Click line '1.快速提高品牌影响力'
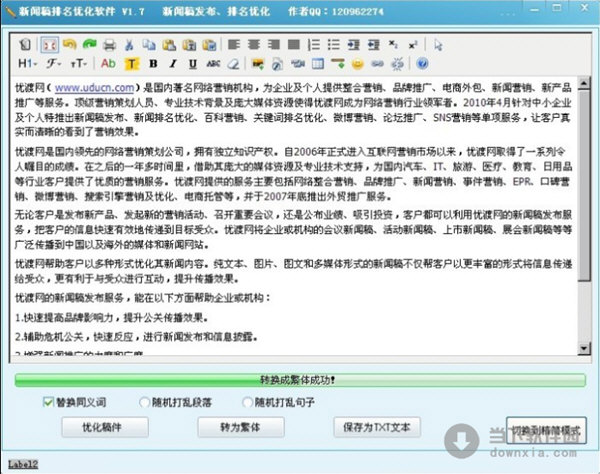The width and height of the screenshot is (600, 474). (112, 318)
